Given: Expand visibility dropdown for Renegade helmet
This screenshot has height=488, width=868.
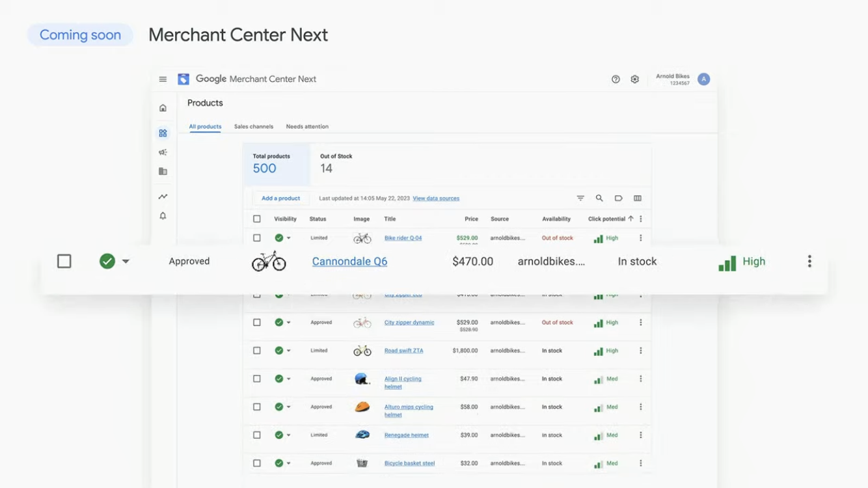Looking at the screenshot, I should pos(289,435).
